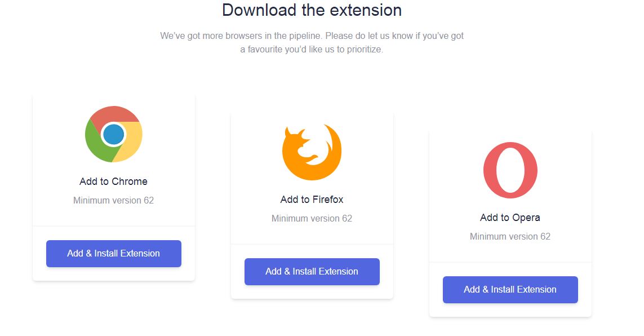Image resolution: width=644 pixels, height=336 pixels.
Task: Click the red O mark on the Opera card
Action: pyautogui.click(x=510, y=170)
